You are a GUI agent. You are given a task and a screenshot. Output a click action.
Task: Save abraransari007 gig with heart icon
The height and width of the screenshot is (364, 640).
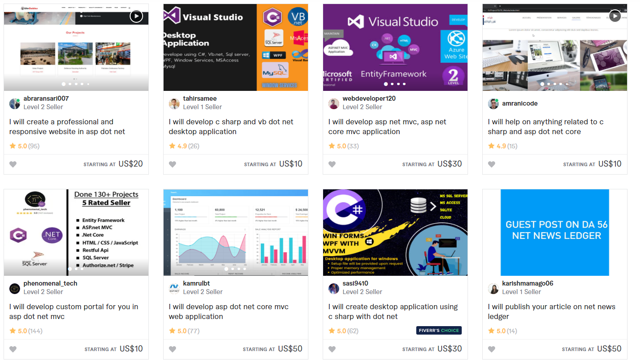click(x=13, y=164)
